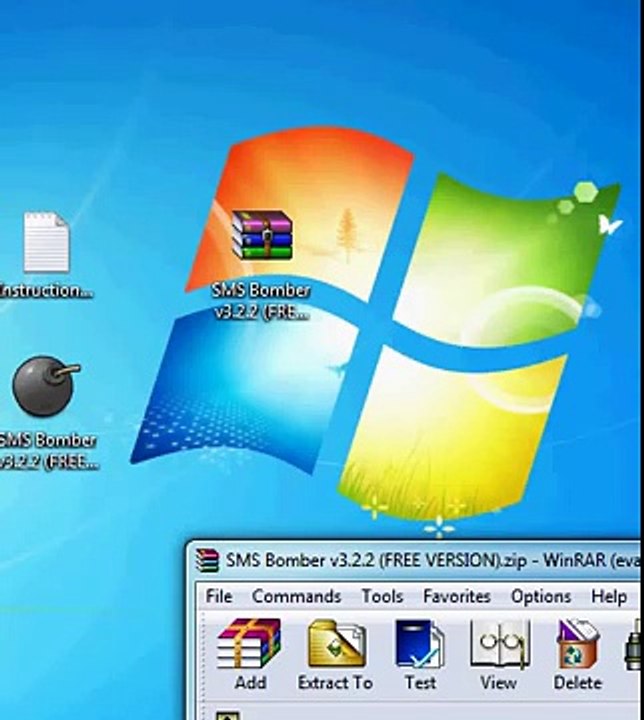Screen dimensions: 644x720
Task: Open the Help menu
Action: pyautogui.click(x=609, y=596)
